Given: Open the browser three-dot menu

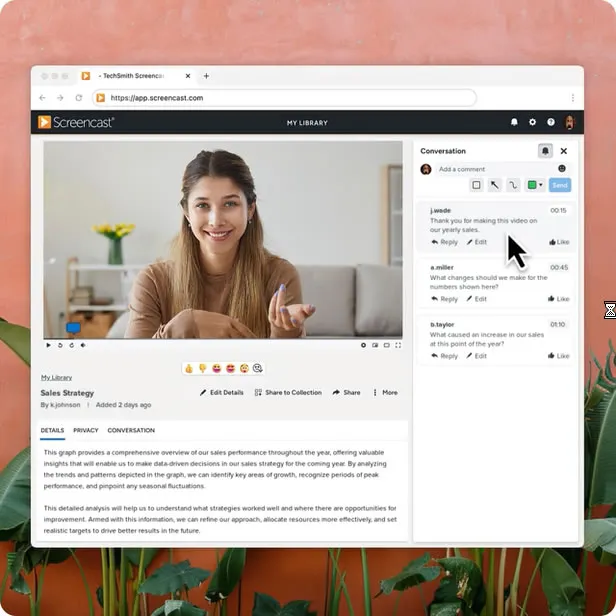Looking at the screenshot, I should point(573,98).
